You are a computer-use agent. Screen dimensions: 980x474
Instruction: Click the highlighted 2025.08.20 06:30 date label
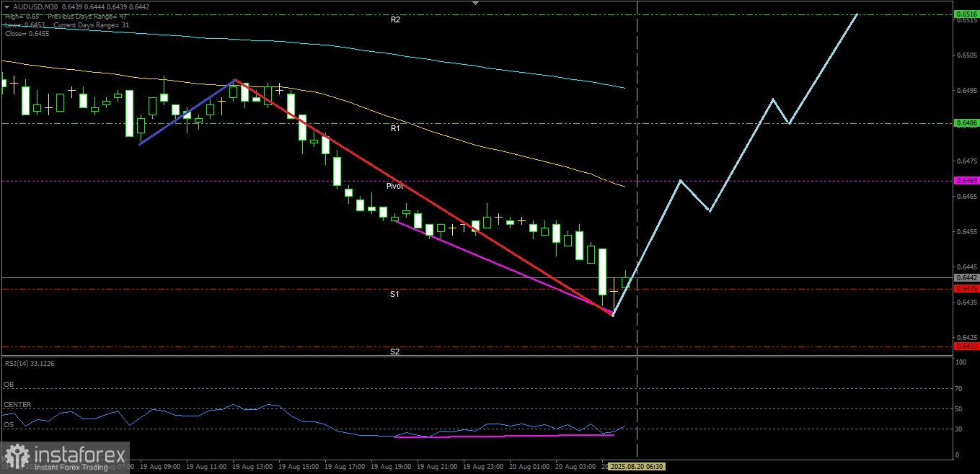tap(636, 467)
